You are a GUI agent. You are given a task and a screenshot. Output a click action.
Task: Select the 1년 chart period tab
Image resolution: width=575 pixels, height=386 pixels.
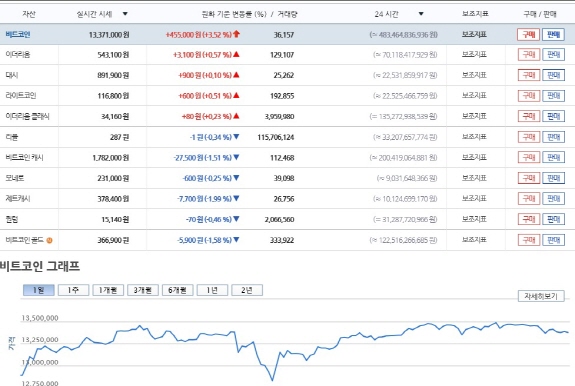click(x=212, y=290)
